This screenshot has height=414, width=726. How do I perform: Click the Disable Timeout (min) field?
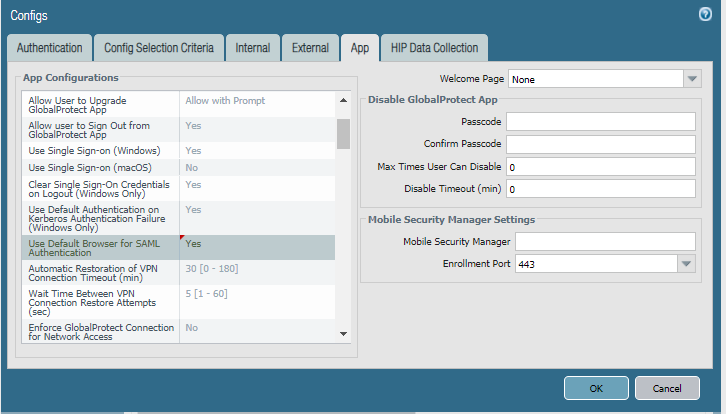pos(601,189)
